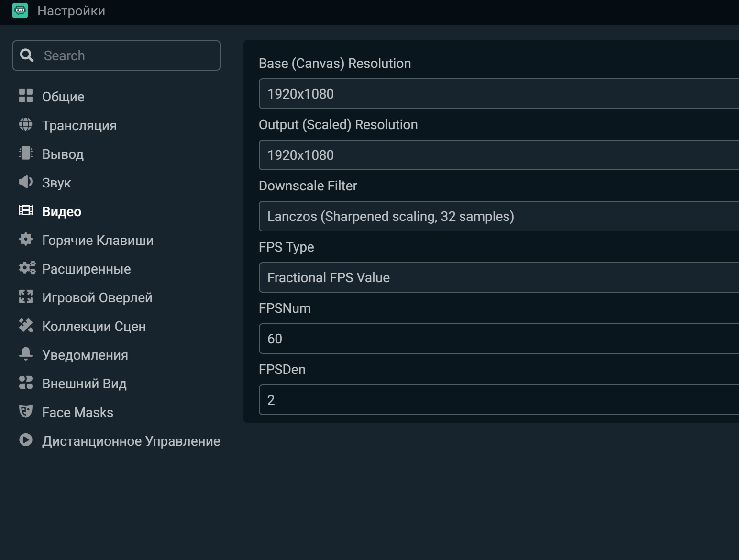Click the Видео film strip icon
This screenshot has width=739, height=560.
(26, 210)
